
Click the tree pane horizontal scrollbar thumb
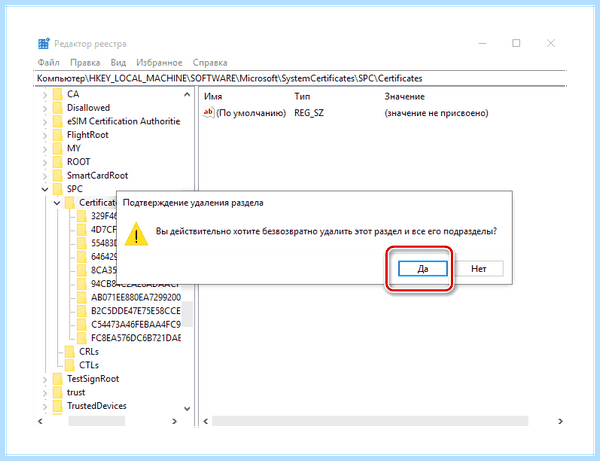[x=96, y=421]
